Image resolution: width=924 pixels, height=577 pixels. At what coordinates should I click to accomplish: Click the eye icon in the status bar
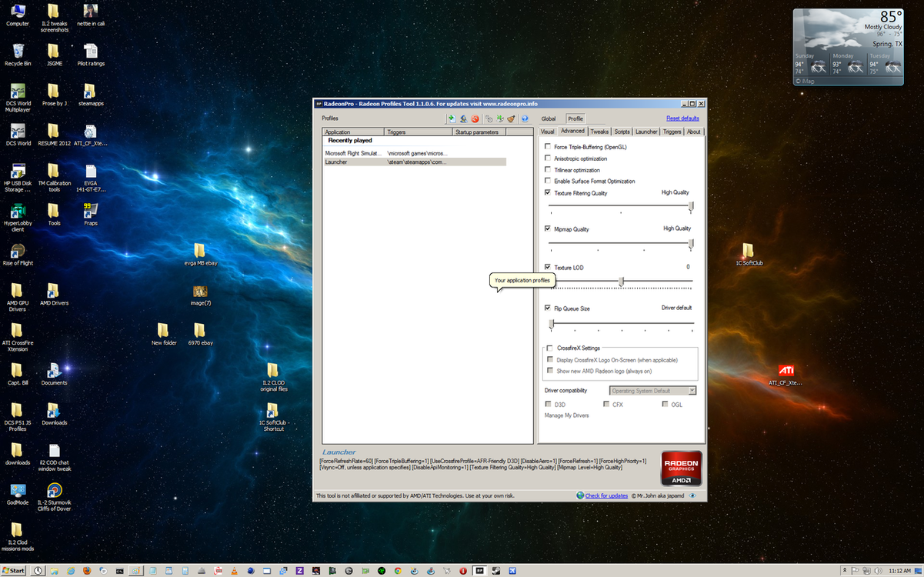692,495
